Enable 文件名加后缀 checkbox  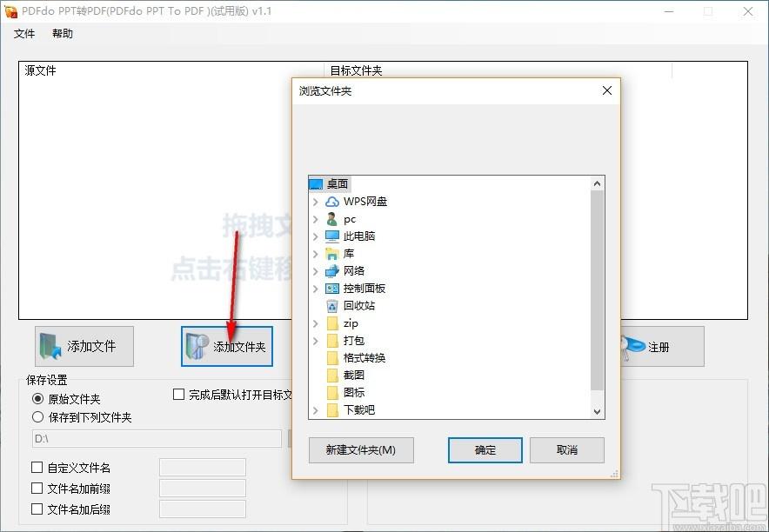coord(37,509)
